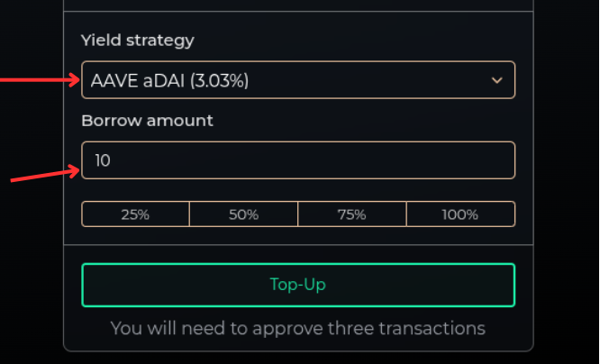Expand the yield strategy chevron arrow
The width and height of the screenshot is (600, 364).
click(x=496, y=80)
